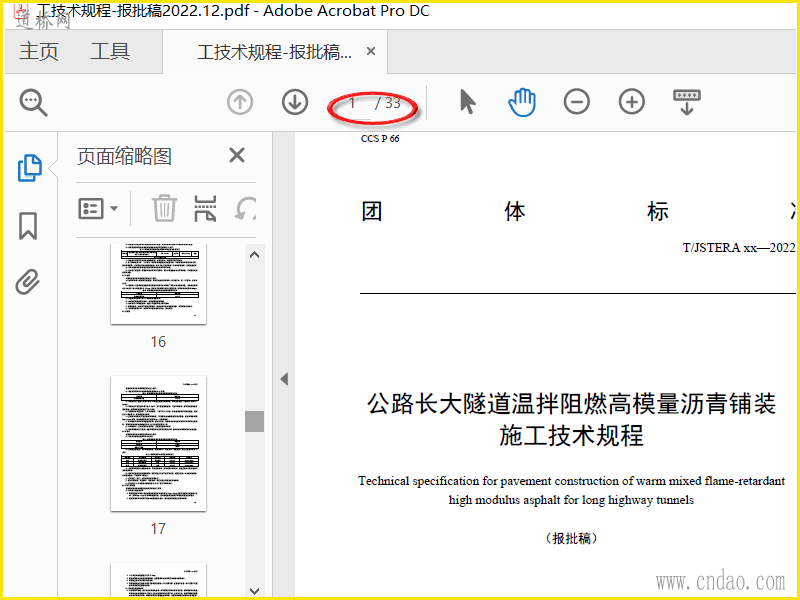The height and width of the screenshot is (600, 800).
Task: Go to previous page with up arrow
Action: tap(240, 102)
